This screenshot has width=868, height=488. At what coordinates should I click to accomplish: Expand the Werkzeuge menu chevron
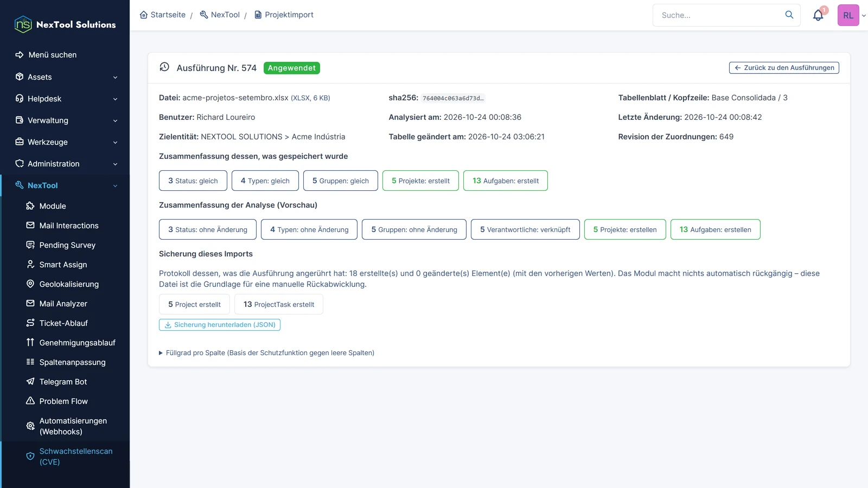115,143
